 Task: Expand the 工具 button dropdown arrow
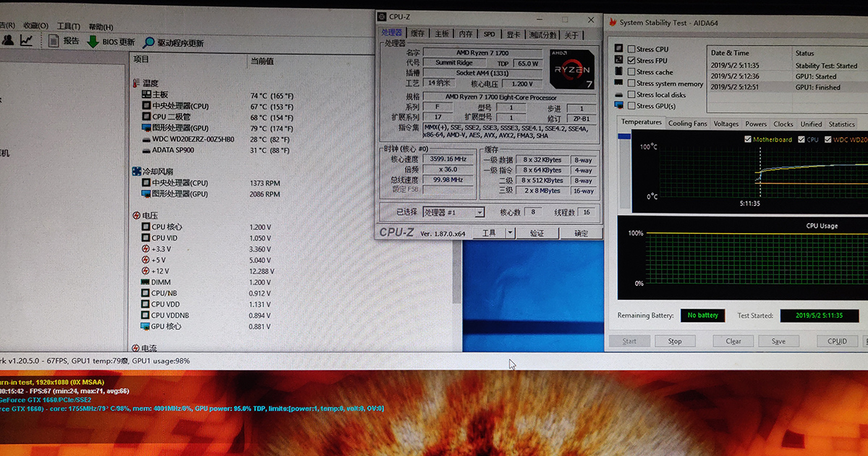tap(510, 233)
